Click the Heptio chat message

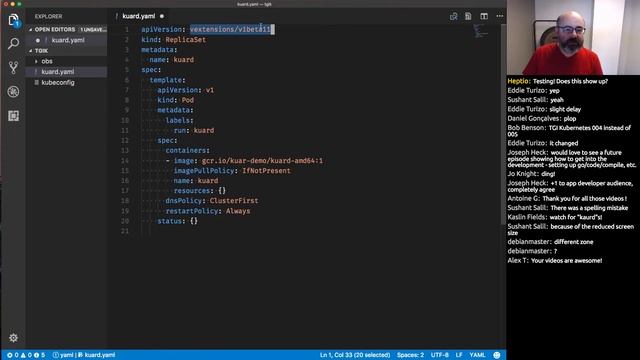(558, 81)
